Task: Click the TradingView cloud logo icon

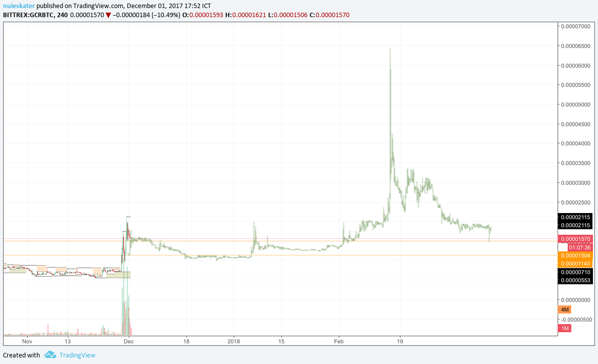Action: 50,355
